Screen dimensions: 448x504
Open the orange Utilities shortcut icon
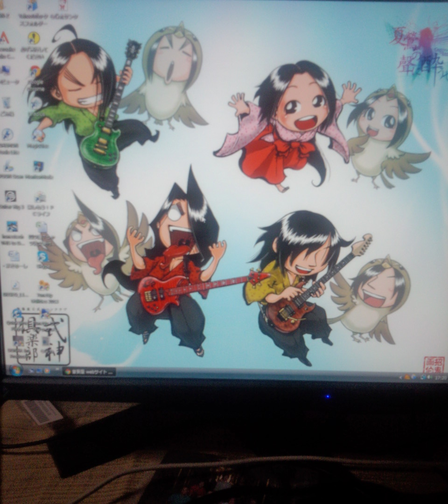point(43,286)
